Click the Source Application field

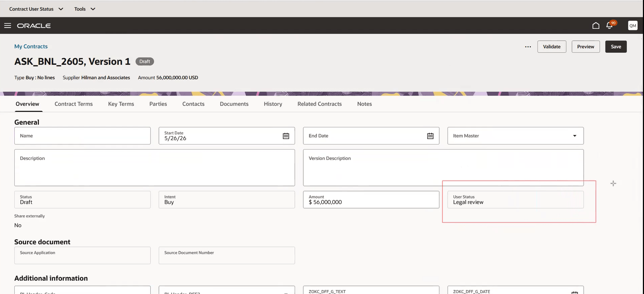click(x=83, y=255)
